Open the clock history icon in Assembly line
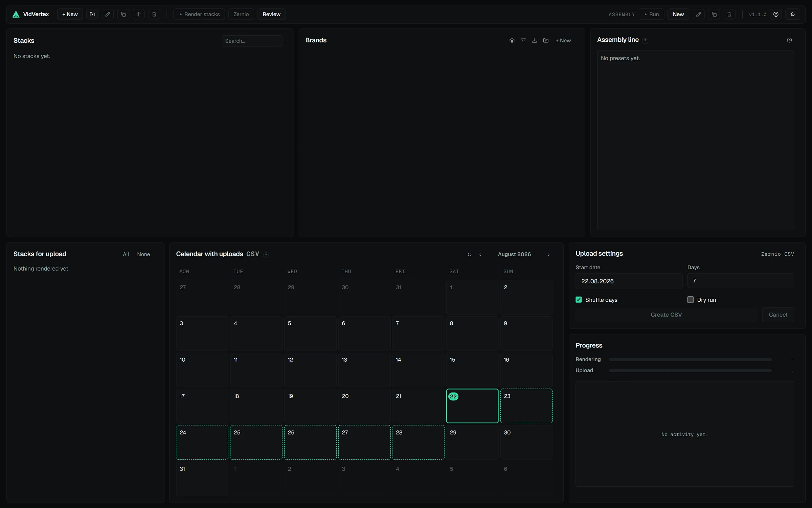Image resolution: width=812 pixels, height=508 pixels. coord(789,40)
